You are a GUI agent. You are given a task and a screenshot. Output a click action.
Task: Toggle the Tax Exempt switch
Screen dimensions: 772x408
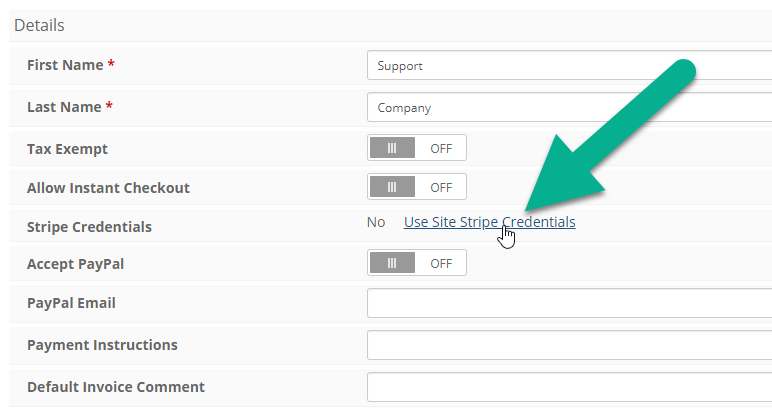(417, 148)
